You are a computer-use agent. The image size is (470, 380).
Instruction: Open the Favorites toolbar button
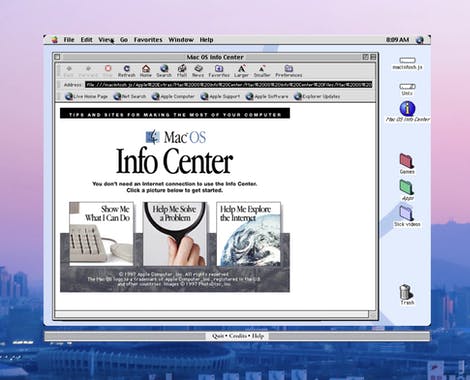(x=219, y=71)
